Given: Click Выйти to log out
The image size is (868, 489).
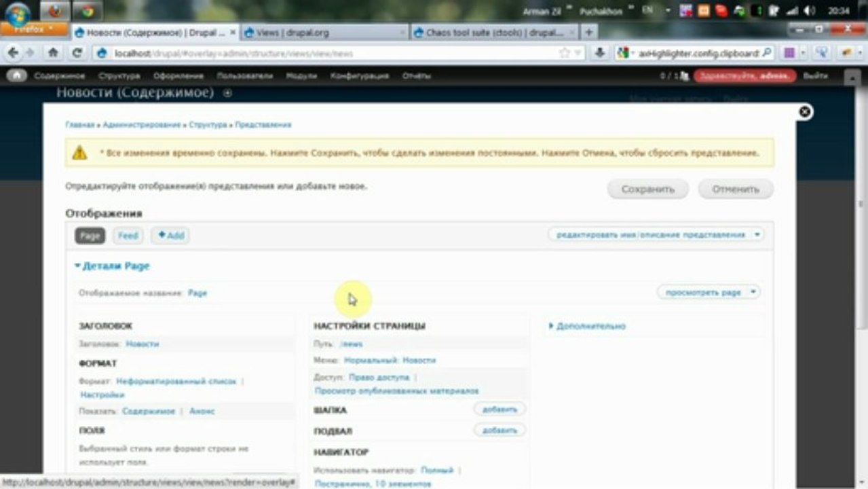Looking at the screenshot, I should pos(815,76).
